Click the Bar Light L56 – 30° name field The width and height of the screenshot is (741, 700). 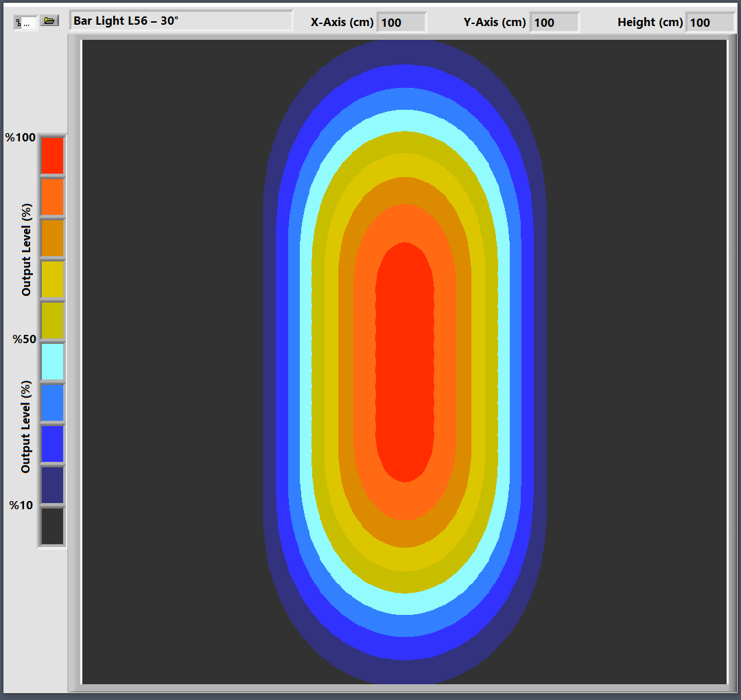pos(181,21)
